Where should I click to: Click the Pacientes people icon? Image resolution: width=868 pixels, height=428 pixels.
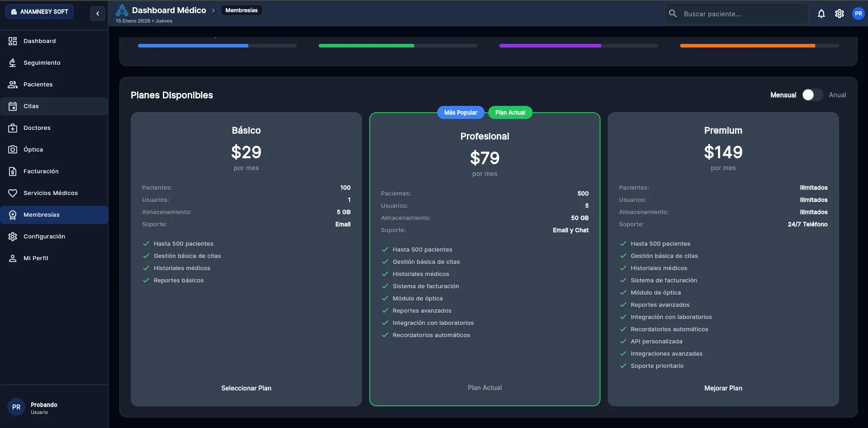[13, 85]
